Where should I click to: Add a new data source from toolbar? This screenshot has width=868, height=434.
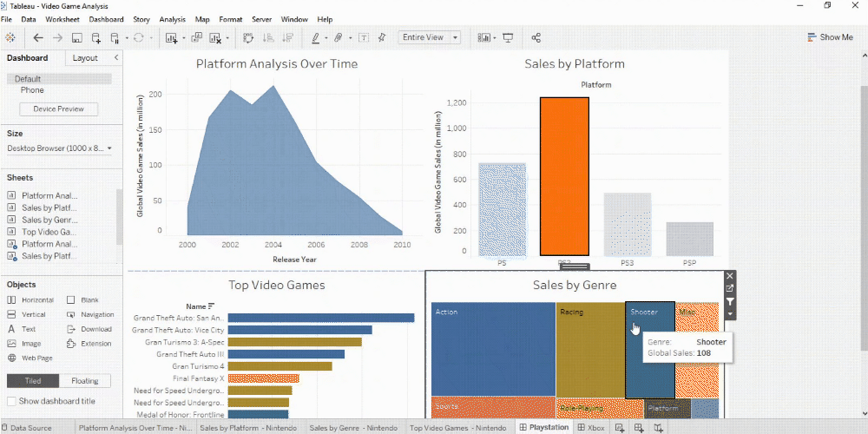96,37
